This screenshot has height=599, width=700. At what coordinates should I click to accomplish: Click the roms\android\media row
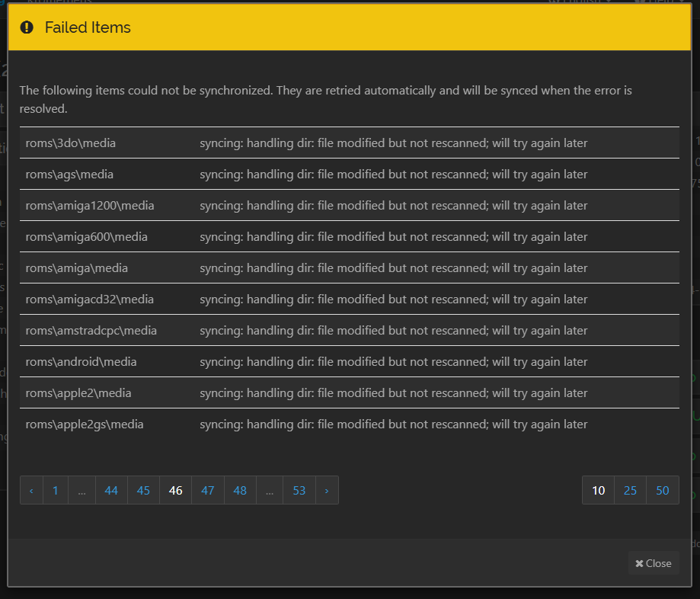coord(82,361)
